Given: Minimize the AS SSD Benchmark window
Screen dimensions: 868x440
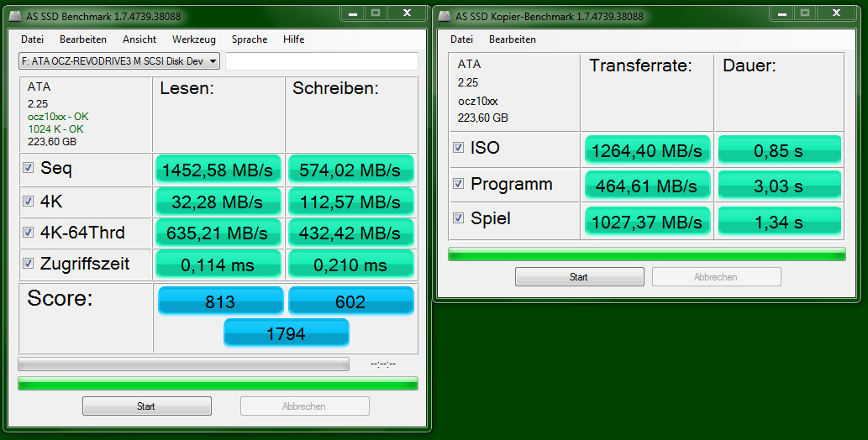Looking at the screenshot, I should (x=353, y=13).
